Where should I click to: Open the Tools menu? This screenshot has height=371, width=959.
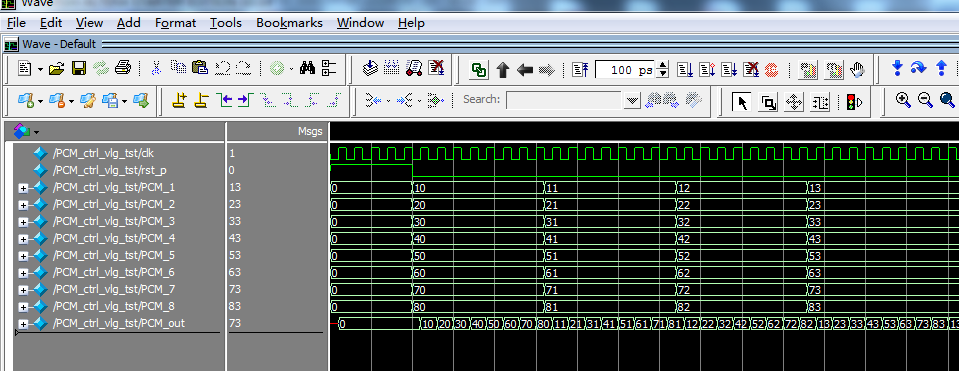(226, 23)
